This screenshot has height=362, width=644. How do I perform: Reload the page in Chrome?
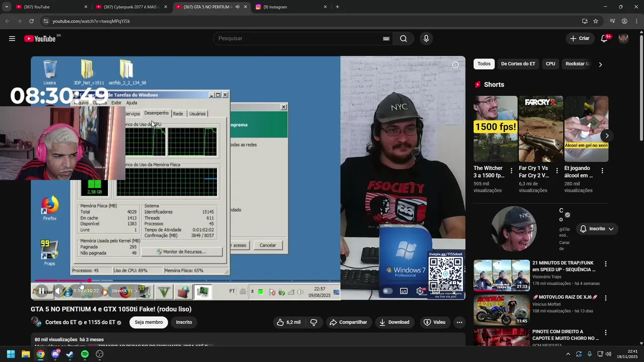pyautogui.click(x=31, y=21)
